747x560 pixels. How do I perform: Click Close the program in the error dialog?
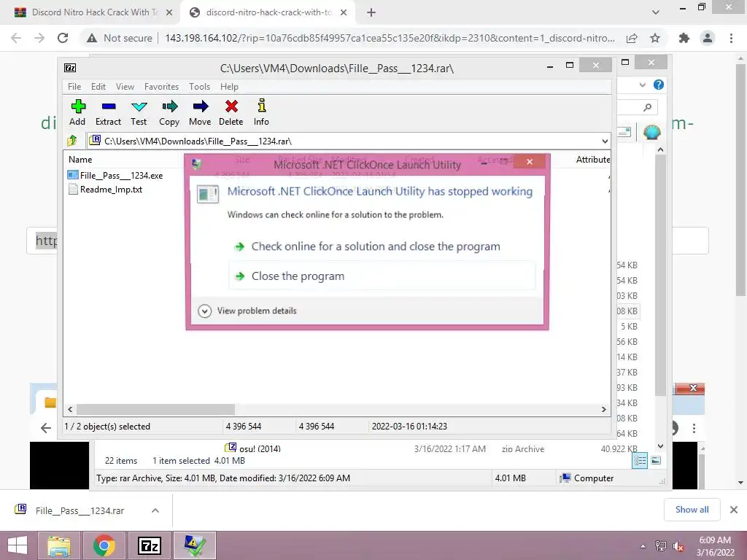(382, 276)
